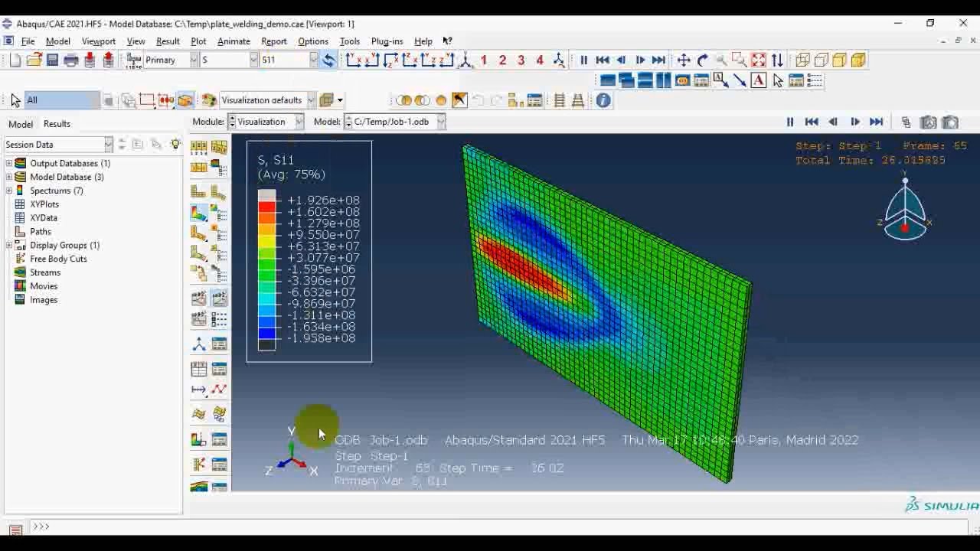
Task: Click the Auto-fit view icon
Action: click(759, 60)
